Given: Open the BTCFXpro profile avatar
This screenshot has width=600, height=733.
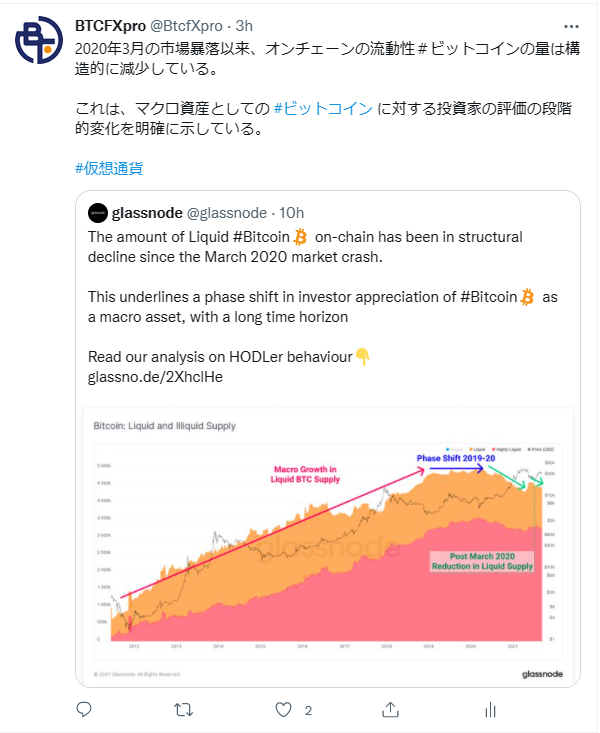Looking at the screenshot, I should point(39,40).
